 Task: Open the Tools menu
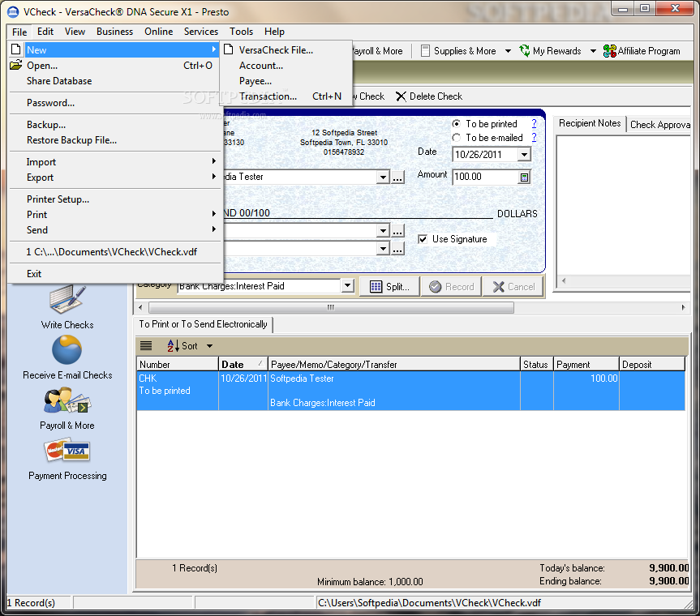coord(241,32)
